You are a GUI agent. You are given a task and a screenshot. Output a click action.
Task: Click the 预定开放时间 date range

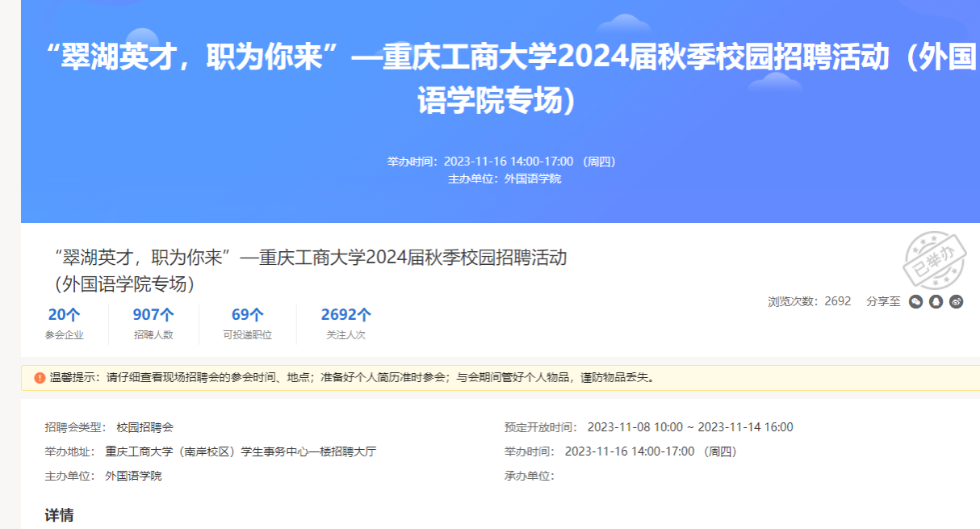[690, 427]
